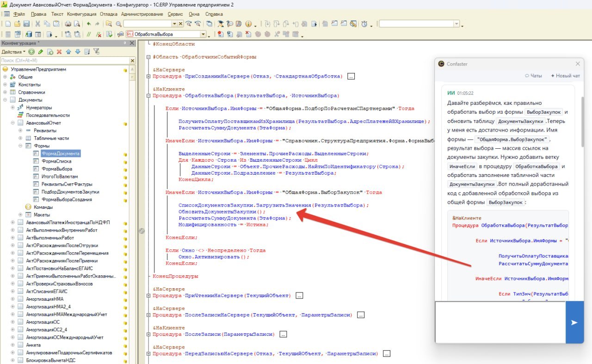This screenshot has height=364, width=592.
Task: Click the Confaster message input box
Action: [x=500, y=322]
